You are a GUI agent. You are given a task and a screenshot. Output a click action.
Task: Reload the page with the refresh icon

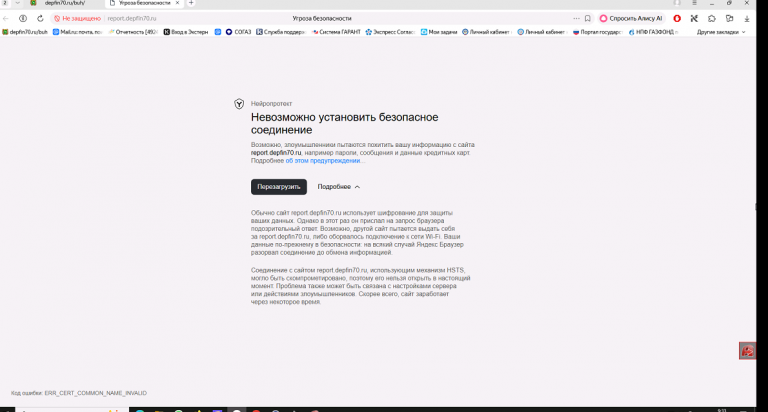click(40, 19)
